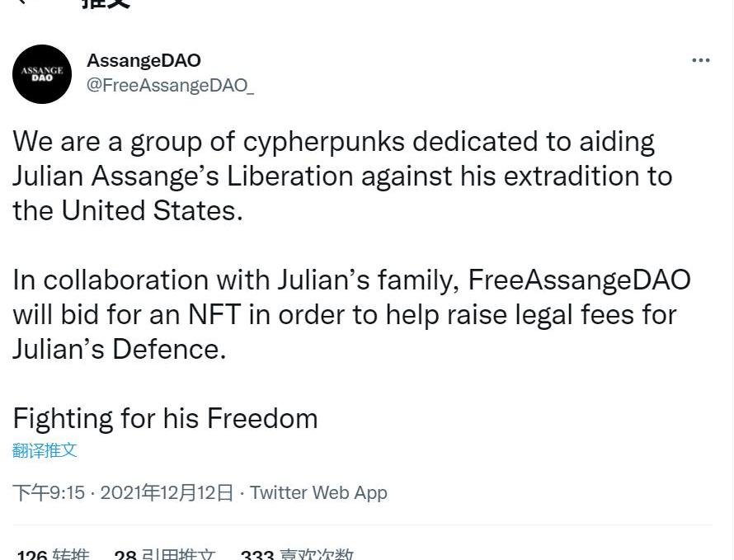This screenshot has height=560, width=734.
Task: Click the 2021年12月12日 date
Action: [x=167, y=492]
